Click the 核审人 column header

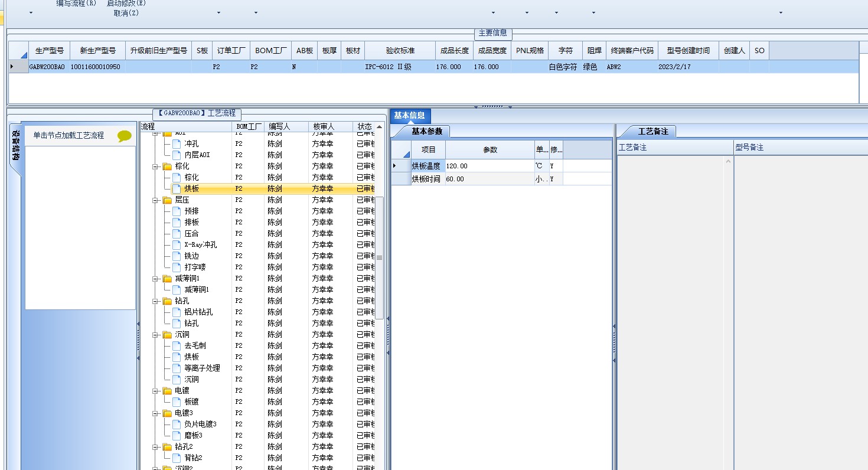click(331, 126)
